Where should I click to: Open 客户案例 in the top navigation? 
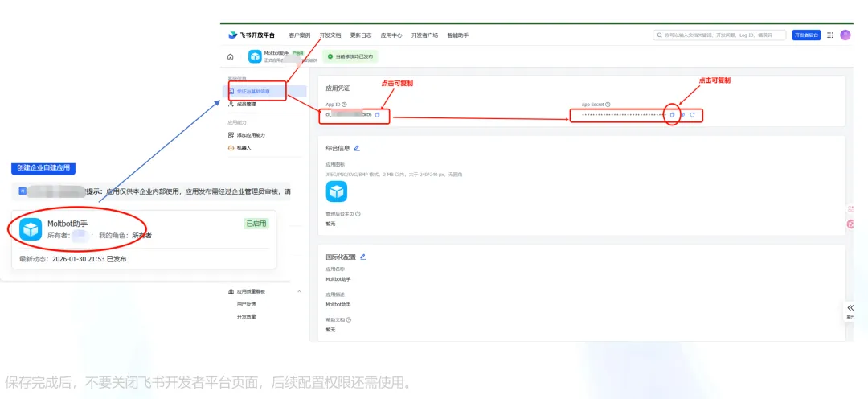click(x=300, y=35)
